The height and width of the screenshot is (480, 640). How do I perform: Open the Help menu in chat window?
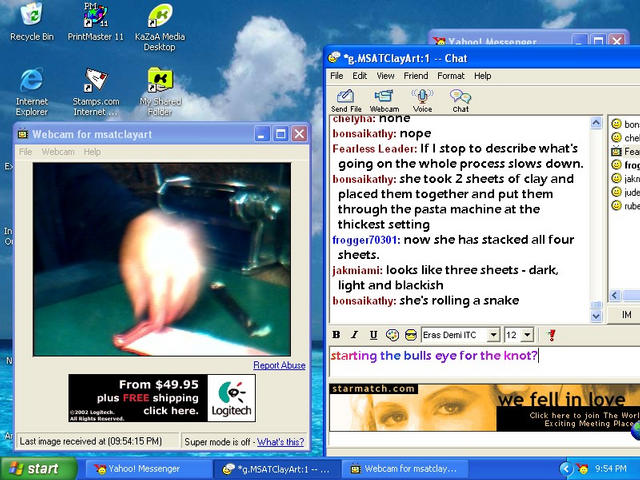point(482,76)
